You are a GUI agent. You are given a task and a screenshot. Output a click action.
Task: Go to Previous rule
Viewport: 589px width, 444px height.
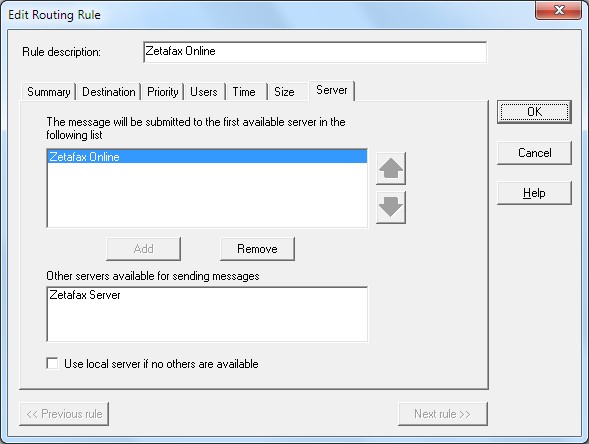64,414
